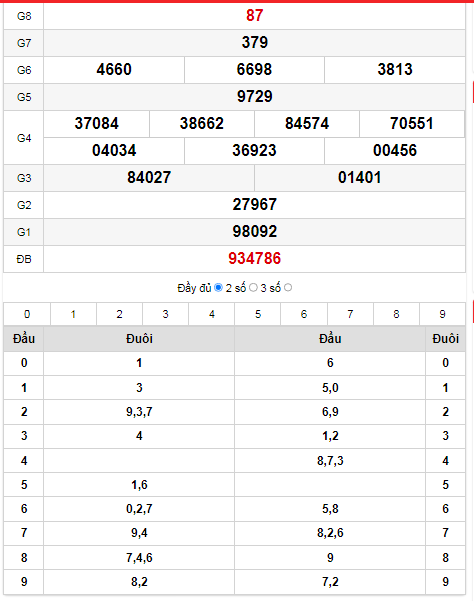Pick digit filter tab 7

350,314
